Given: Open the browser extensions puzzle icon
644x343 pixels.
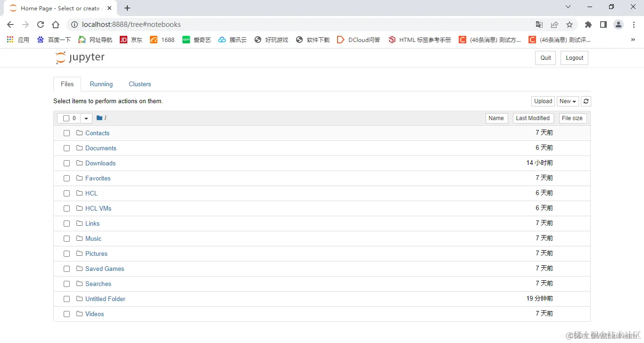Looking at the screenshot, I should [588, 24].
